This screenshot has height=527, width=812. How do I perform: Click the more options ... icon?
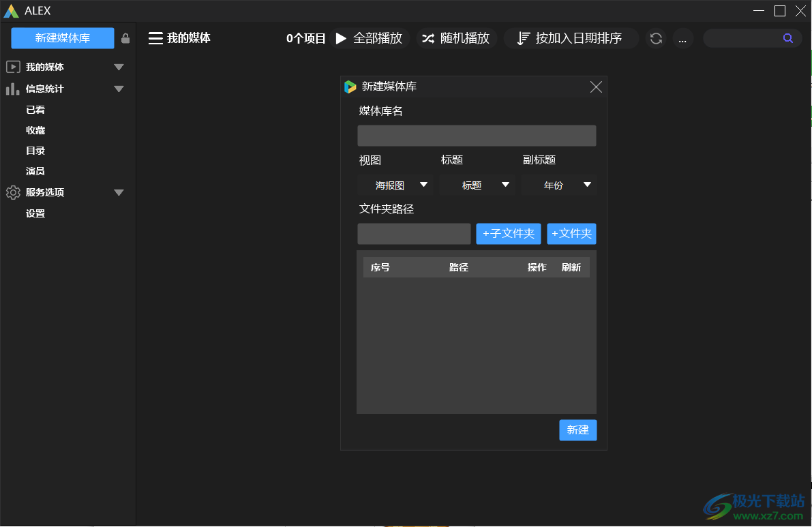pos(682,39)
